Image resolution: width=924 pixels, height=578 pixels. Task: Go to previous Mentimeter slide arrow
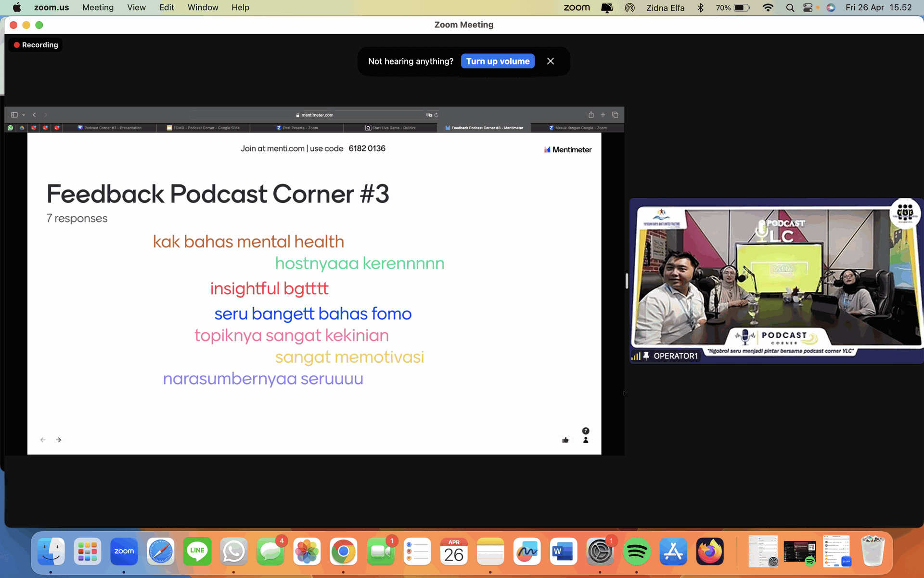click(43, 440)
